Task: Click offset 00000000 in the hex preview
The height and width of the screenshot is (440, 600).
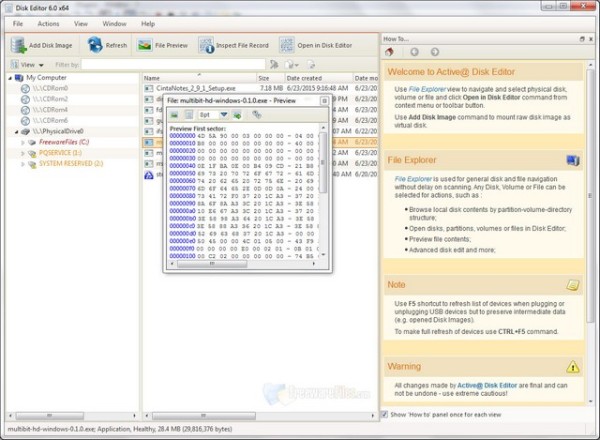Action: pos(182,136)
